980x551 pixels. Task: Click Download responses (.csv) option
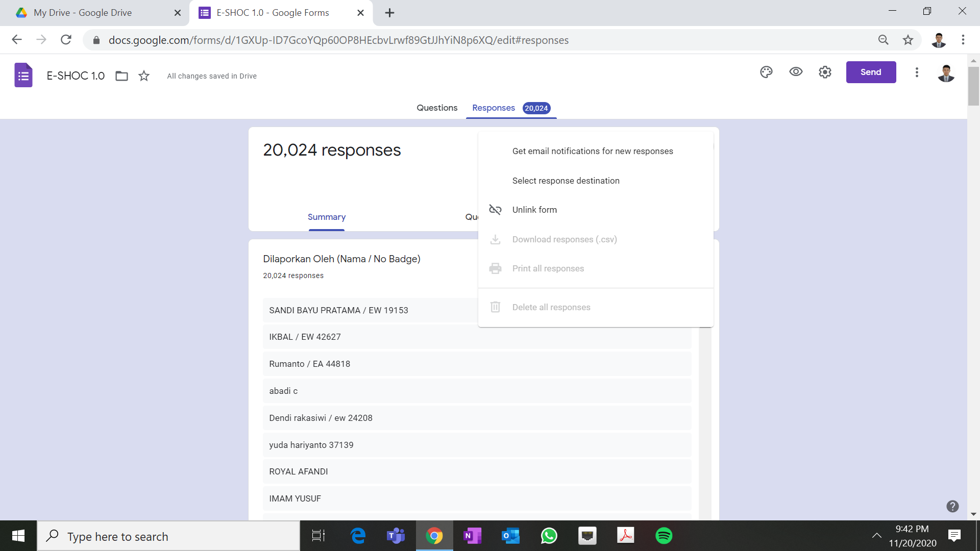tap(565, 239)
